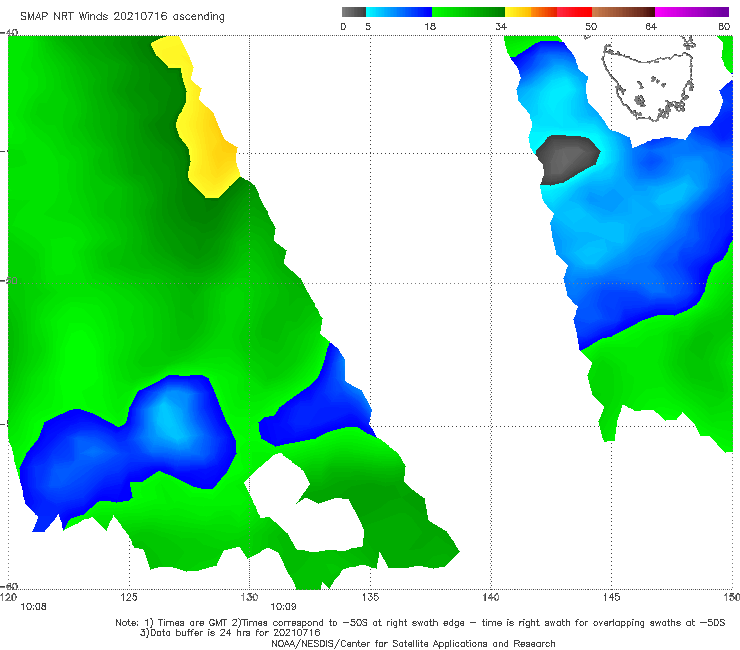
Task: Click the credit 'NOAA/NESDIS/Center for Satellite Applications and Research'
Action: [x=413, y=643]
